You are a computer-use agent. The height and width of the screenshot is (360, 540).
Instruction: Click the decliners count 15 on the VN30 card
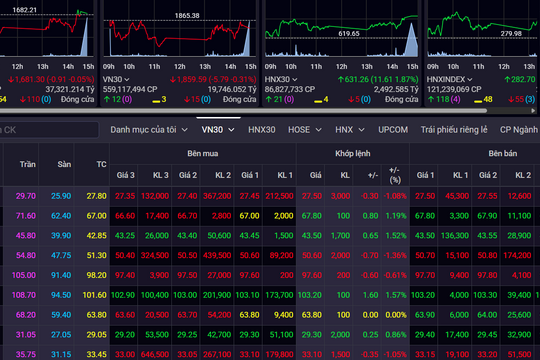pos(196,100)
